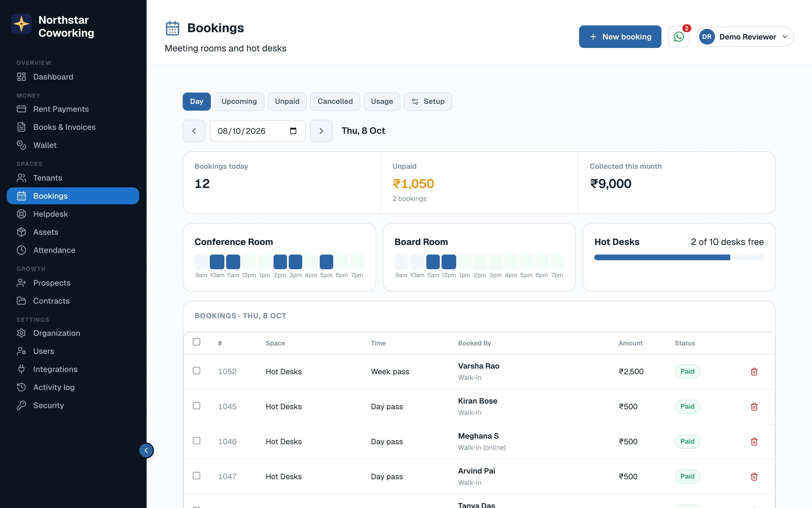Open Prospects in Growth section
Viewport: 812px width, 508px height.
pos(73,283)
